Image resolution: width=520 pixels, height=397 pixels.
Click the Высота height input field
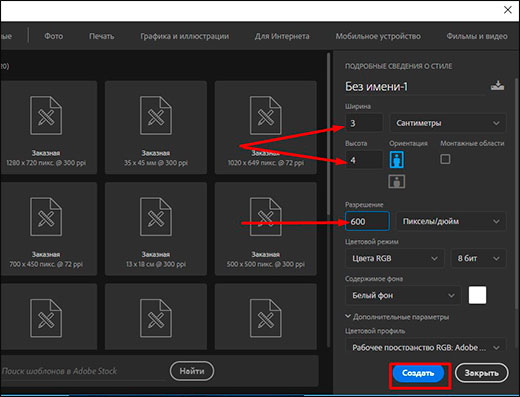coord(364,160)
